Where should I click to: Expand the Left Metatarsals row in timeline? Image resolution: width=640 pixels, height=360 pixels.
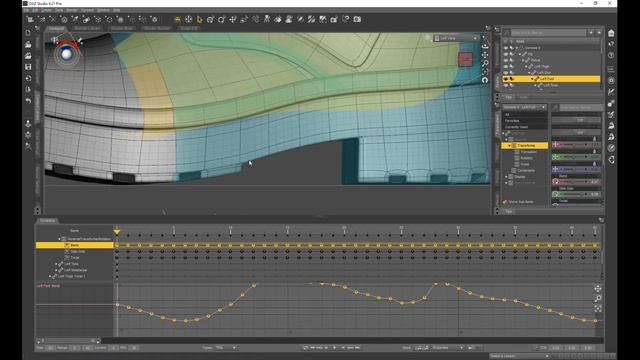pos(56,270)
